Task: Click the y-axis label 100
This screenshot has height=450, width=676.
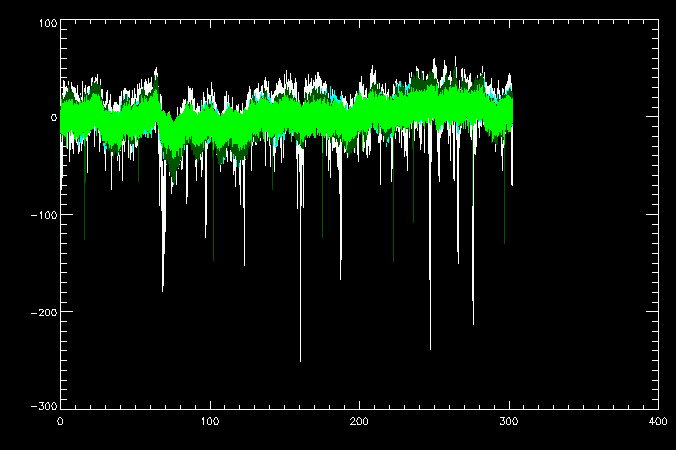Action: click(x=48, y=23)
